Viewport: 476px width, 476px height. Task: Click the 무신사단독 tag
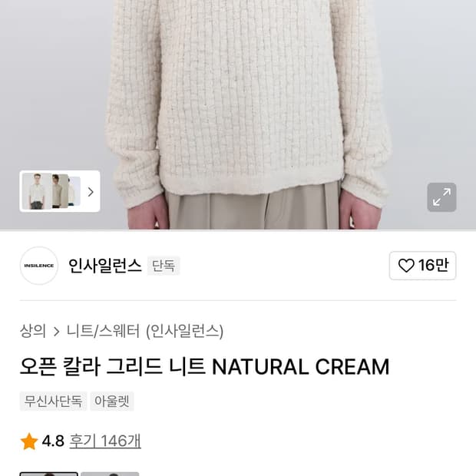53,402
